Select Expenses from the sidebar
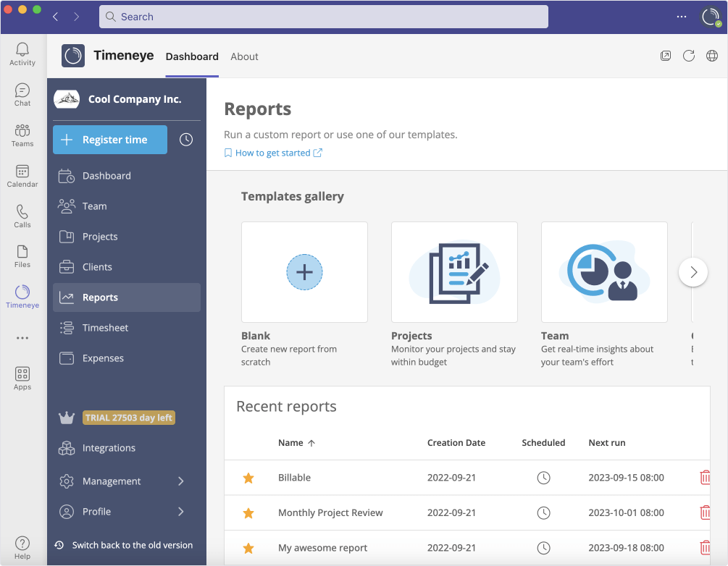Image resolution: width=728 pixels, height=566 pixels. point(101,358)
